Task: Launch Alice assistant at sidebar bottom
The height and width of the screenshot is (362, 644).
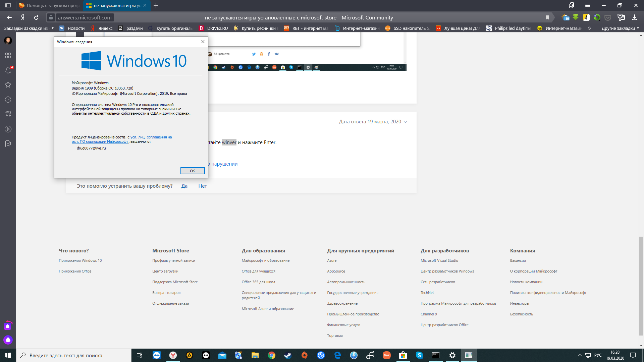Action: pos(8,340)
